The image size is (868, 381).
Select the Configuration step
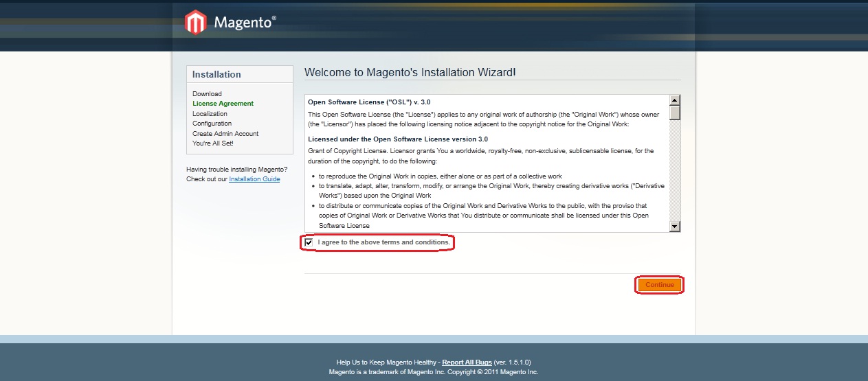212,124
